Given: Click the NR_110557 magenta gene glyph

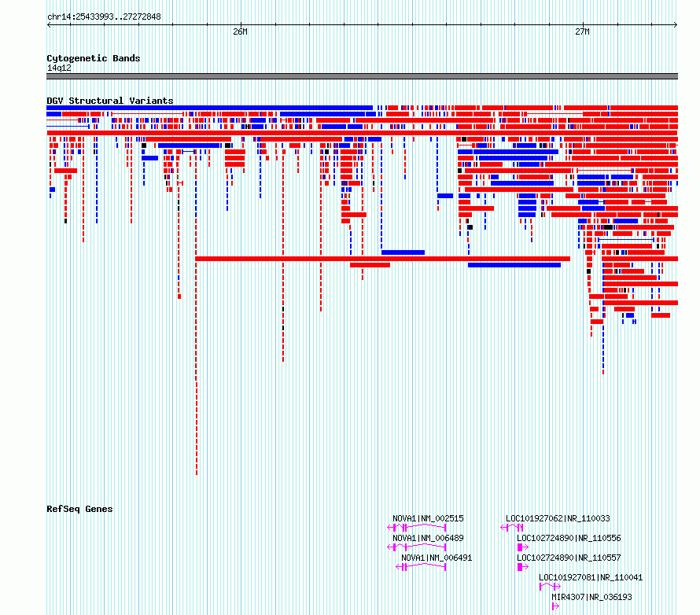Looking at the screenshot, I should 523,567.
